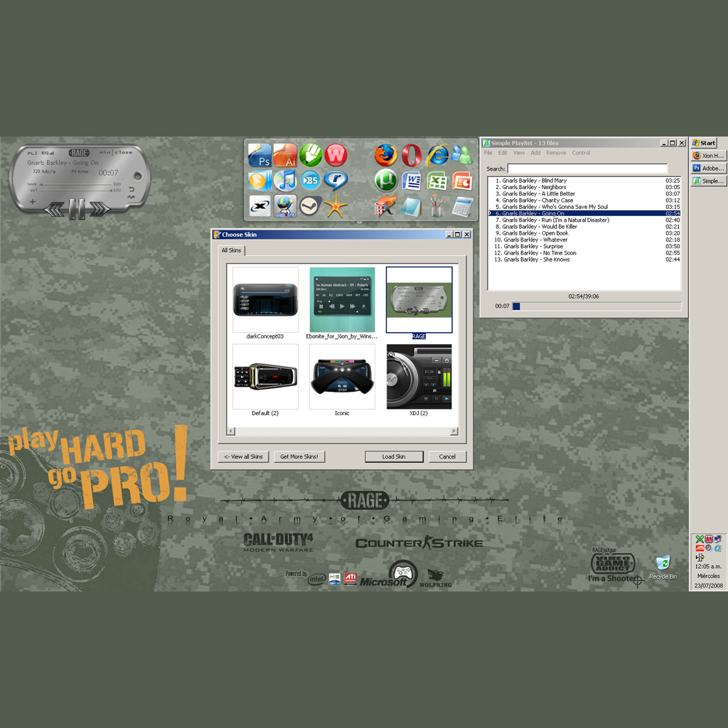Launch Microsoft Excel from the dock

click(x=437, y=181)
